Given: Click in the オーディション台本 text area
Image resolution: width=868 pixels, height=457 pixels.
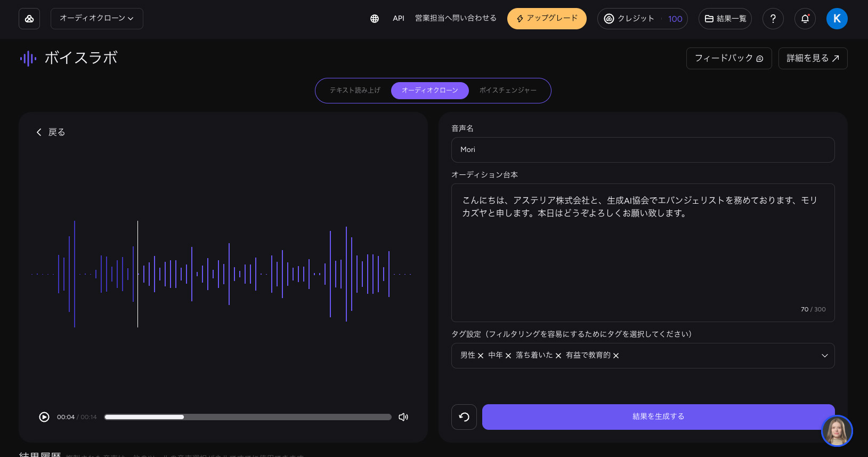Looking at the screenshot, I should (643, 253).
